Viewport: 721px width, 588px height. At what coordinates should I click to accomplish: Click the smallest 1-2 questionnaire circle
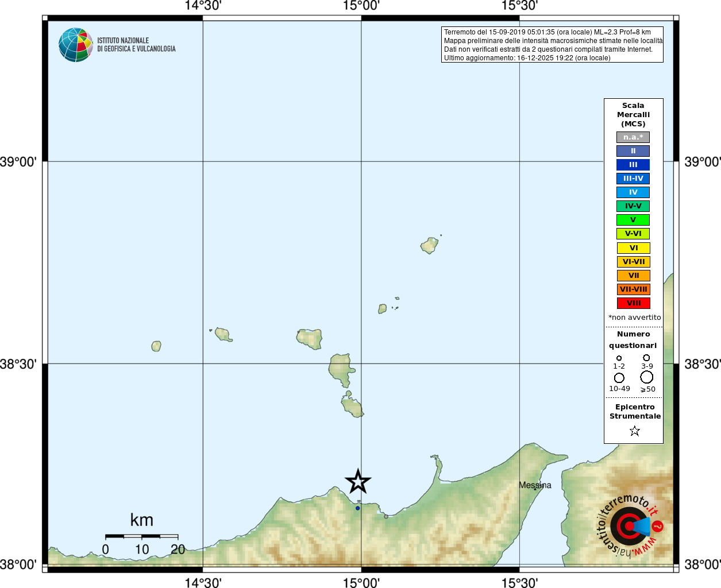619,358
